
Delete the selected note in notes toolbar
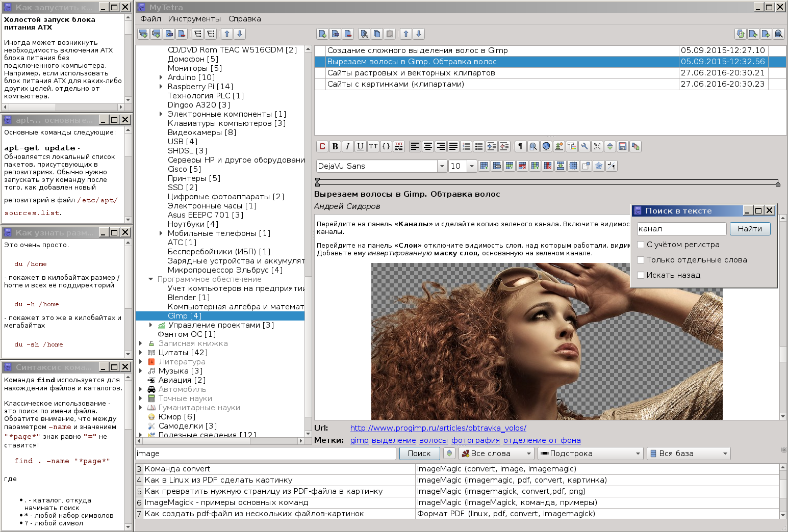click(x=348, y=34)
